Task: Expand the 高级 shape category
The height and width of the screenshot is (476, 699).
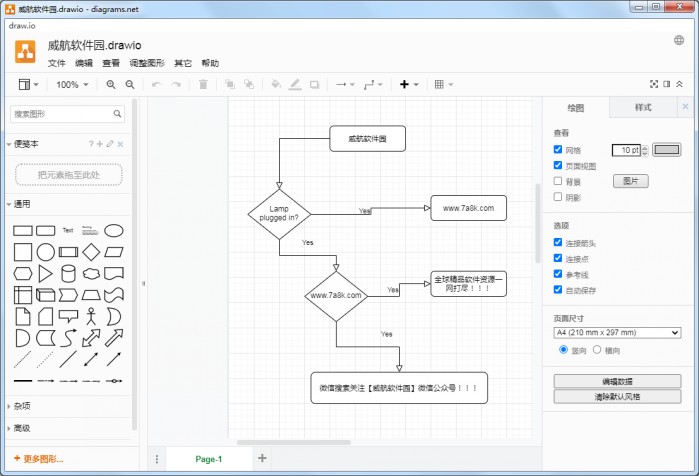Action: tap(22, 428)
